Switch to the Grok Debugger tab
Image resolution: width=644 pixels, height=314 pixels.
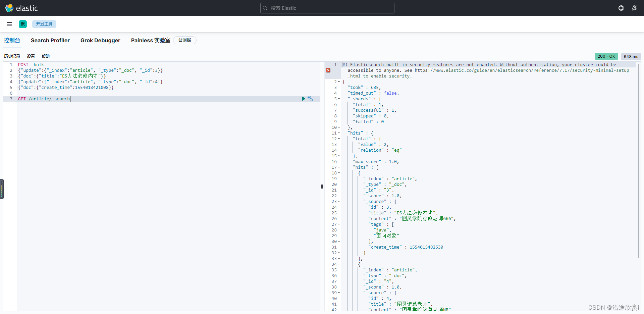100,41
